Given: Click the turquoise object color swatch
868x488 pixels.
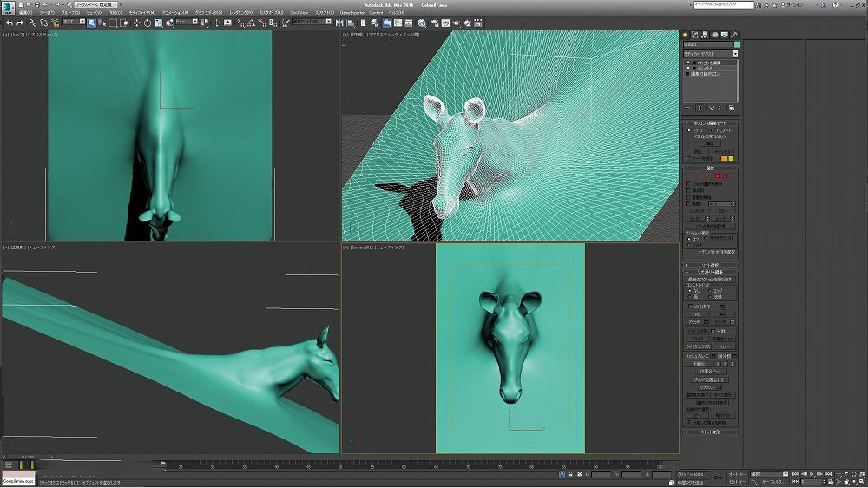Looking at the screenshot, I should 736,44.
